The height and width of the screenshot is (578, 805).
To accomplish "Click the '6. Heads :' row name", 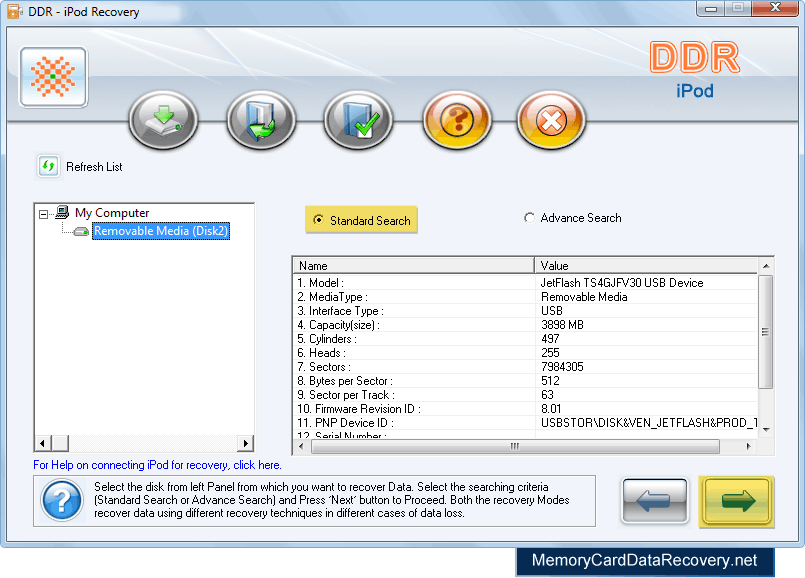I will point(321,353).
